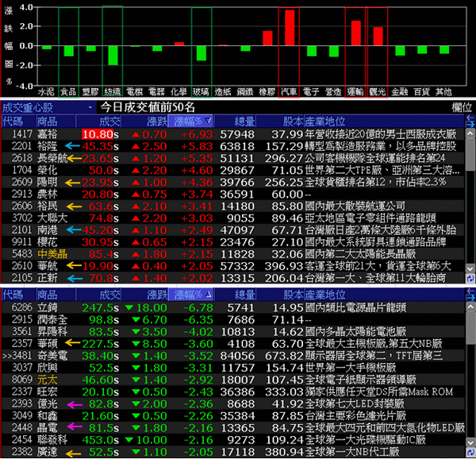Click the scroll-up arrow of the top gainers table
The height and width of the screenshot is (459, 476).
coord(470,133)
